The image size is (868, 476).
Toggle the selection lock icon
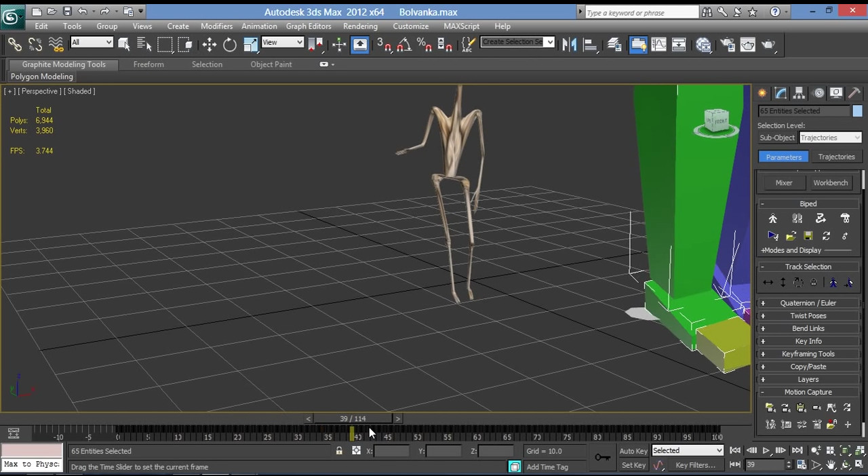coord(339,451)
